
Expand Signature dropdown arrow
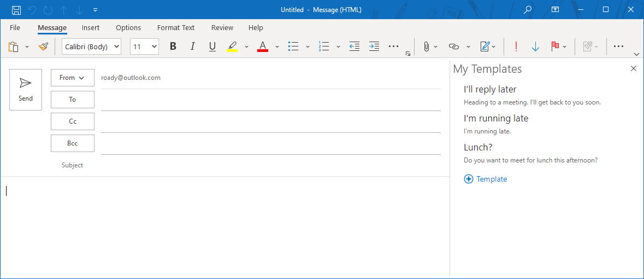point(493,47)
